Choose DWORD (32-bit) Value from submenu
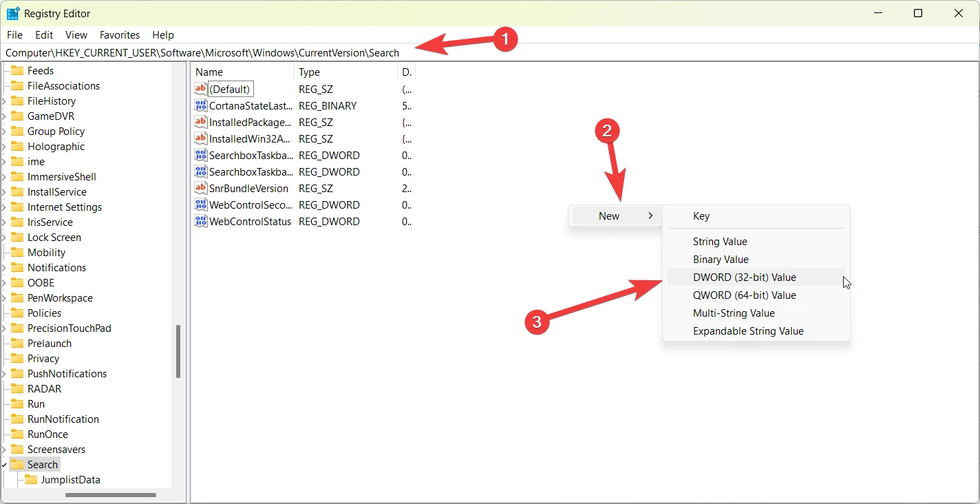The image size is (980, 504). [756, 277]
